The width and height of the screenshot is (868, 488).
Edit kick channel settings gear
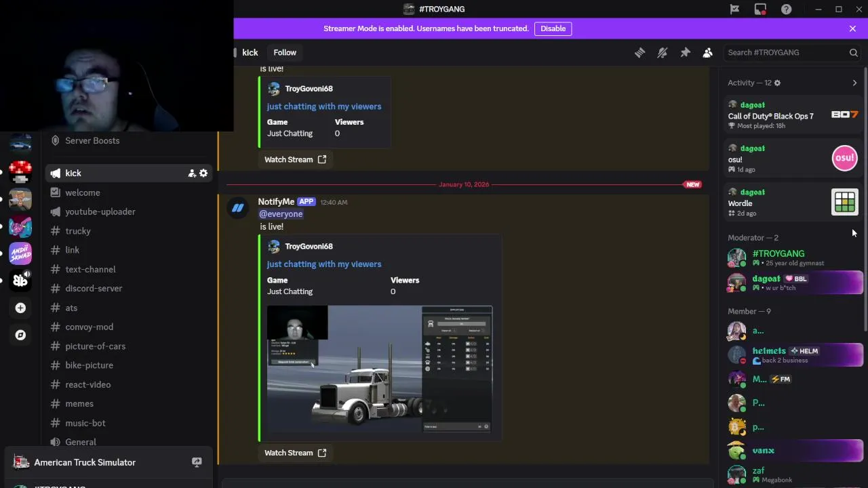pyautogui.click(x=203, y=173)
